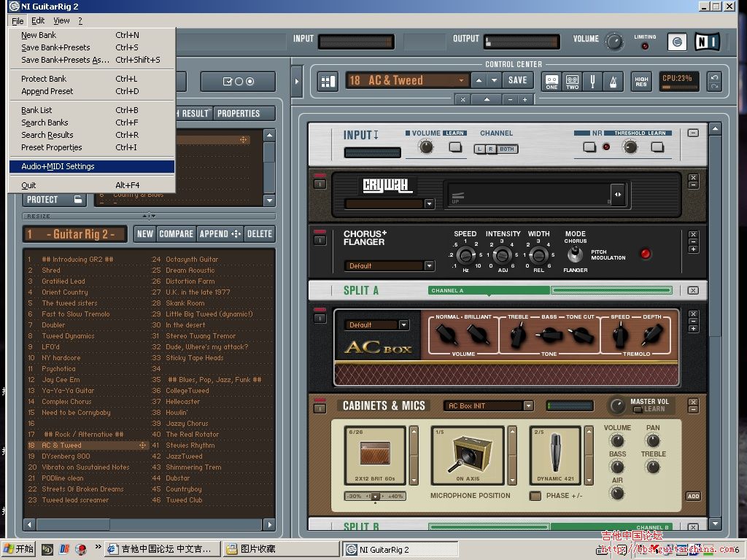Image resolution: width=747 pixels, height=560 pixels.
Task: Open Chorus Flanger Default preset dropdown
Action: 429,266
